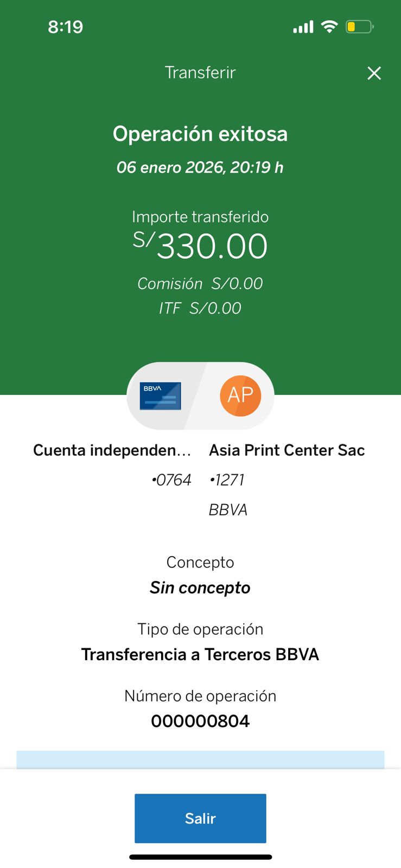Tap the battery indicator icon
This screenshot has height=868, width=401.
pos(359,27)
